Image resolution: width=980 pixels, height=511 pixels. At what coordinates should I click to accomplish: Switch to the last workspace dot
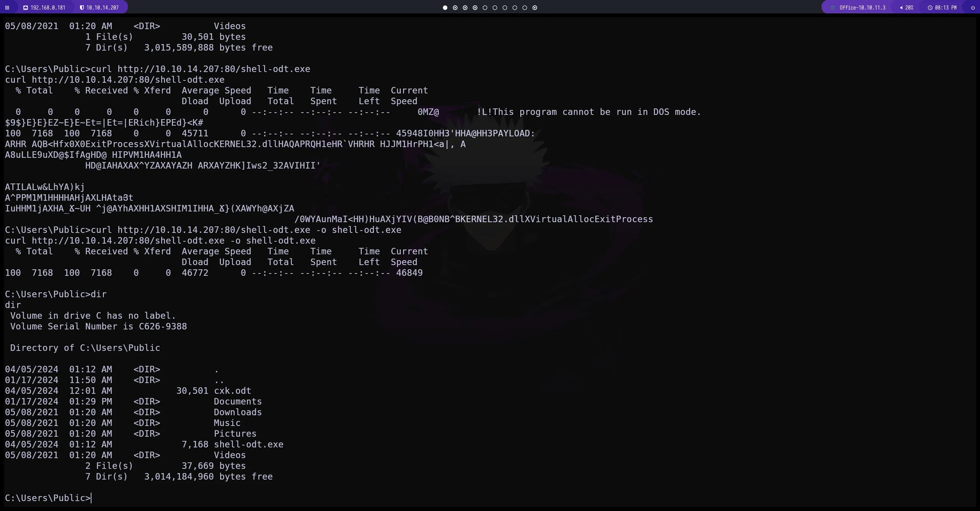(x=535, y=8)
